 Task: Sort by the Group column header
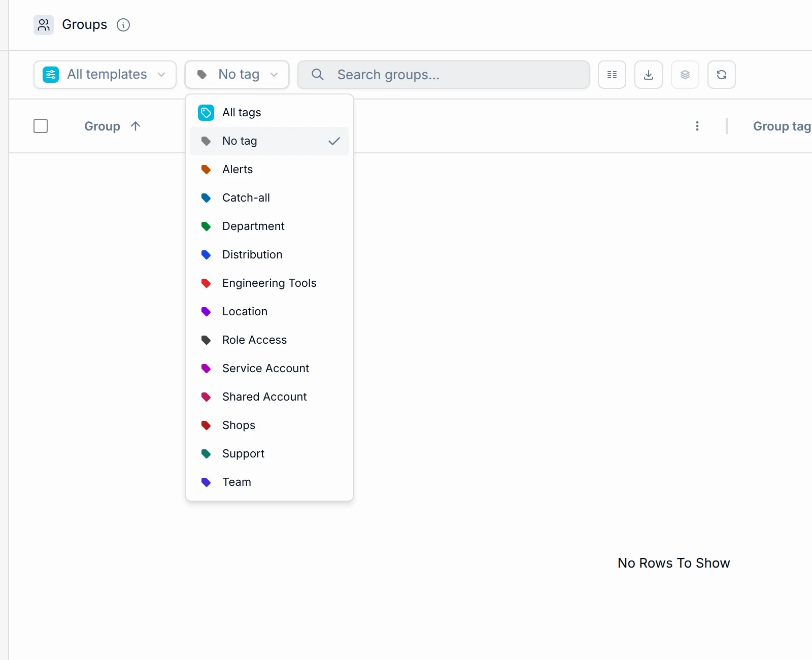(x=102, y=126)
